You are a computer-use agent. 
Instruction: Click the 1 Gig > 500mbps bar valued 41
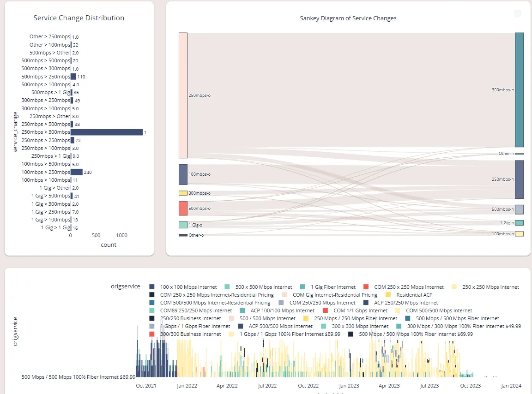click(x=72, y=196)
